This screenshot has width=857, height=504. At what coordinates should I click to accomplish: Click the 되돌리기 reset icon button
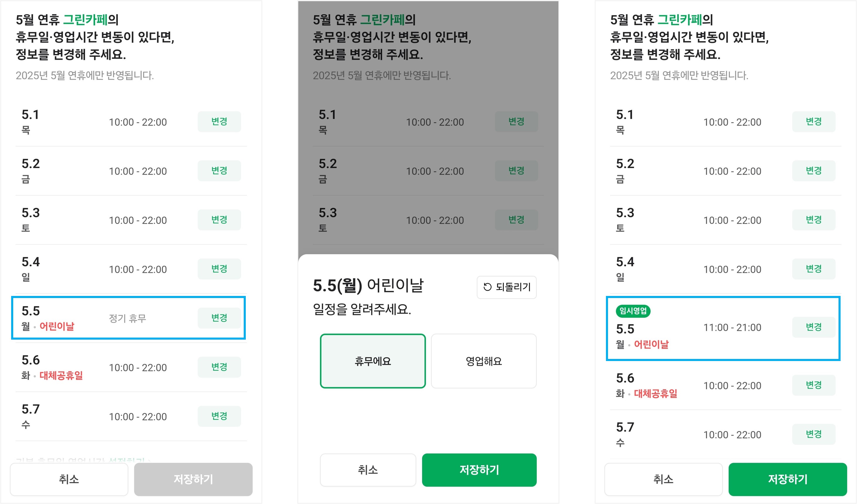[x=507, y=287]
